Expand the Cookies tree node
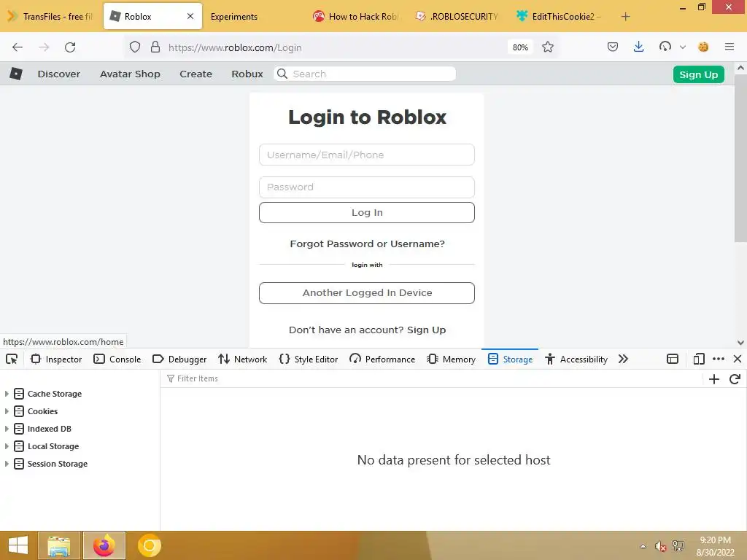The image size is (747, 560). (x=7, y=411)
